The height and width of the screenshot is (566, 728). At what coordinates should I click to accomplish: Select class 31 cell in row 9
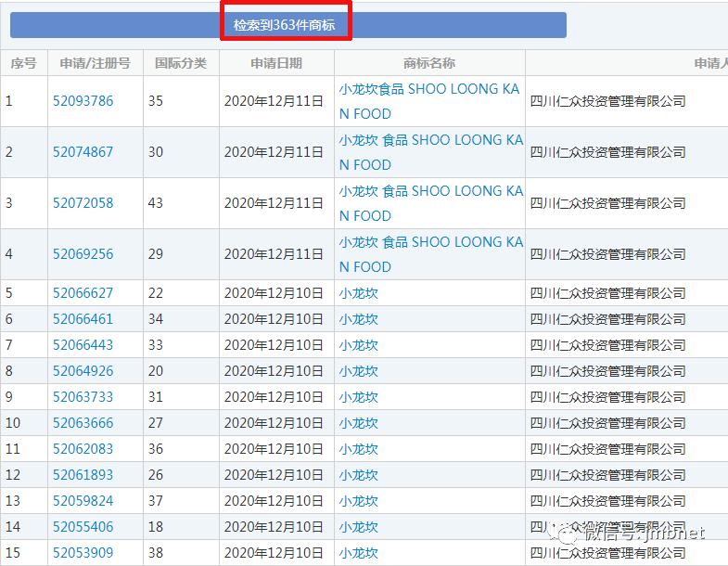181,397
